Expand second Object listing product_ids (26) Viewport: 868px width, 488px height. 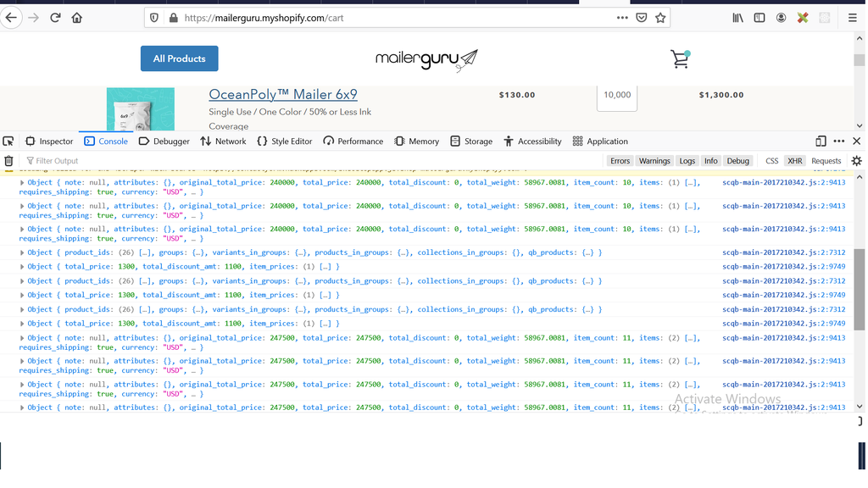click(22, 281)
